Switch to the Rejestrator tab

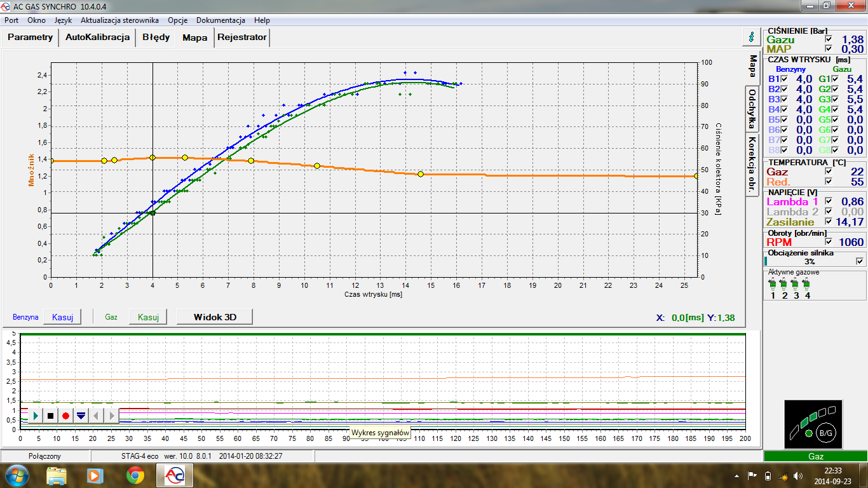242,37
